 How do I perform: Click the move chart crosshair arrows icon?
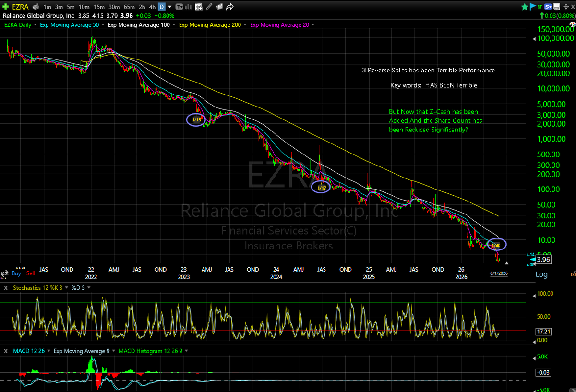pos(566,7)
